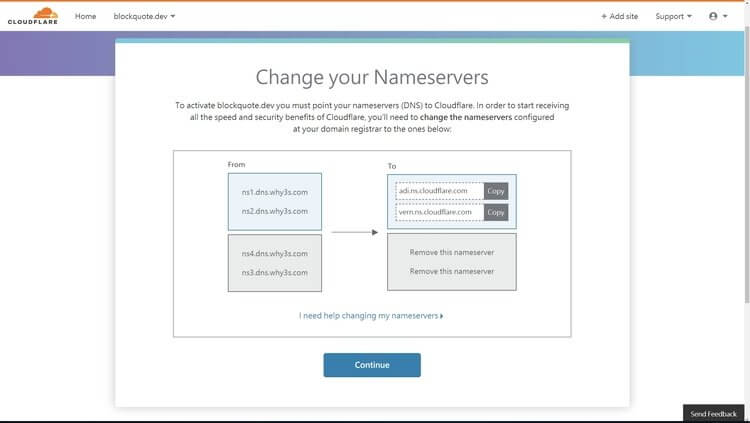Open the Send Feedback button
Viewport: 750px width, 423px height.
[713, 413]
